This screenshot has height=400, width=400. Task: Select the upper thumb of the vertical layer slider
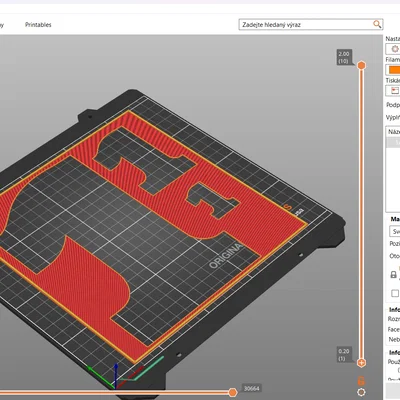coord(361,65)
